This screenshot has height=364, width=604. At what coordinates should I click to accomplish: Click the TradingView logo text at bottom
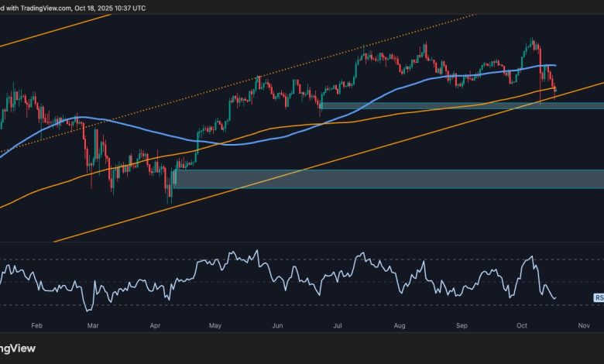(19, 349)
